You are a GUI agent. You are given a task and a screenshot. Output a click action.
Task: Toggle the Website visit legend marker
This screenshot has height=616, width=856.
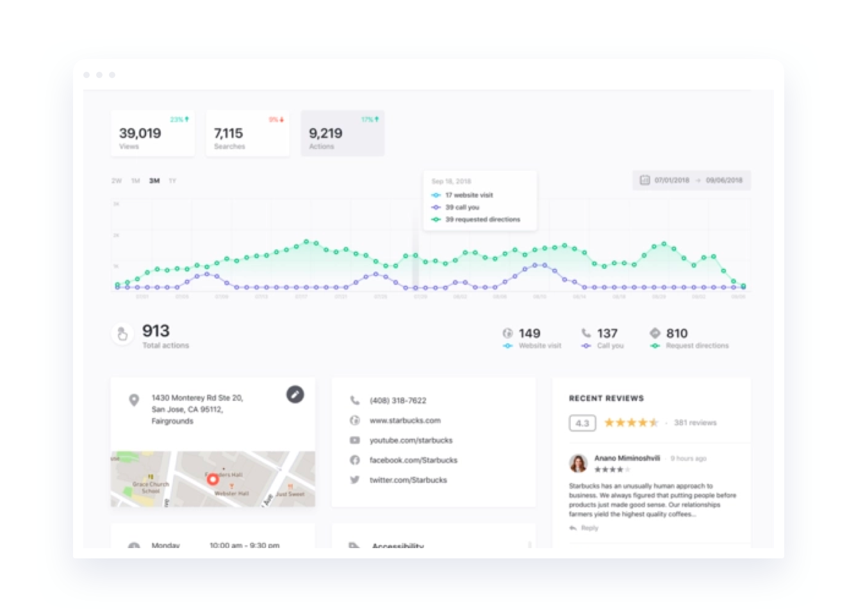pyautogui.click(x=507, y=346)
